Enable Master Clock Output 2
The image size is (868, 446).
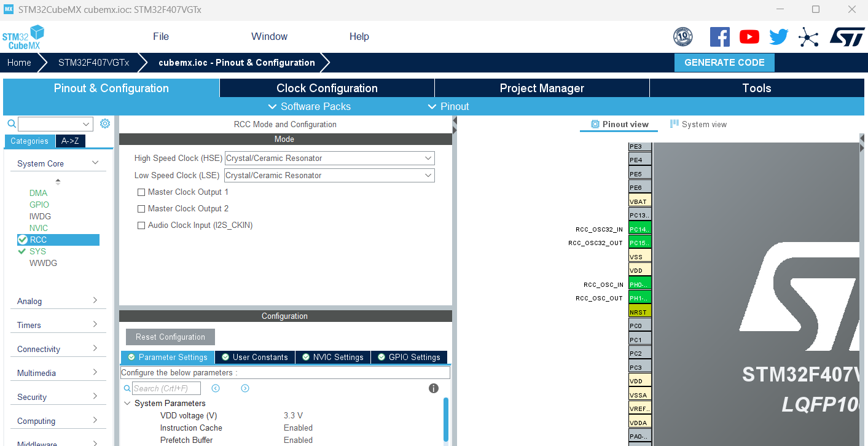141,209
